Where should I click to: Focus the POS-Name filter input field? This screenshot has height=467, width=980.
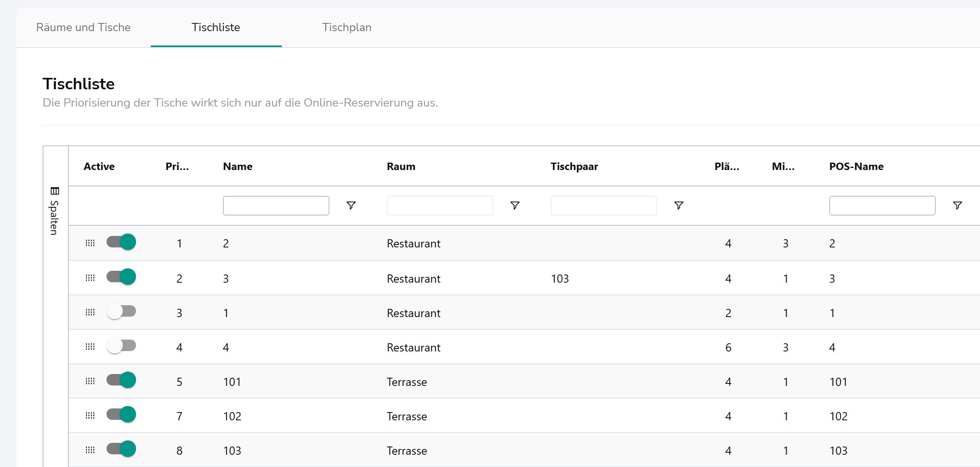click(882, 206)
